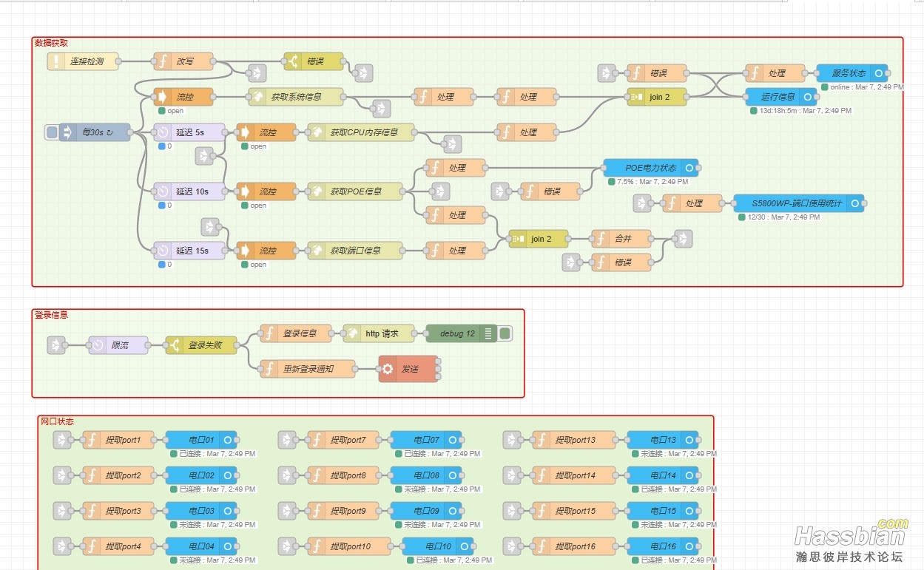The image size is (924, 570).
Task: Click the 数据获取 group label
Action: click(51, 43)
